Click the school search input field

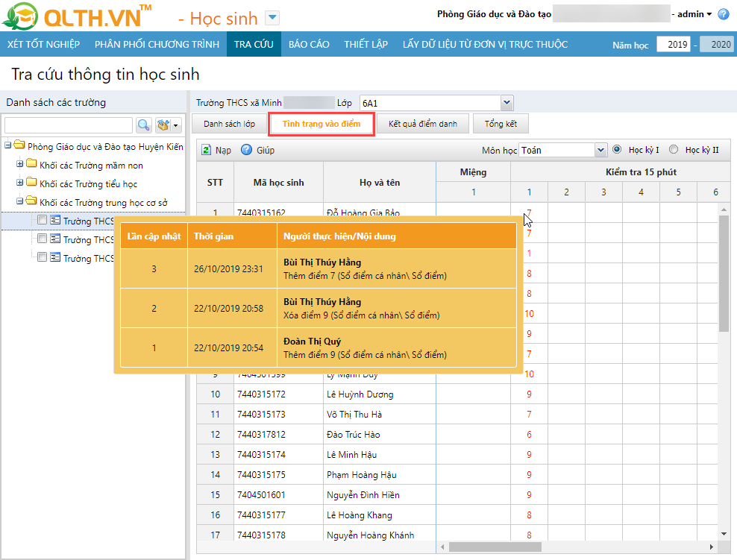tap(68, 125)
